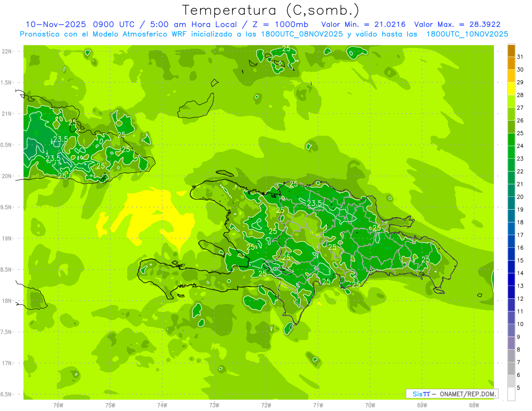
Task: Click "Valor Max. = 28.3922" value
Action: coord(457,24)
